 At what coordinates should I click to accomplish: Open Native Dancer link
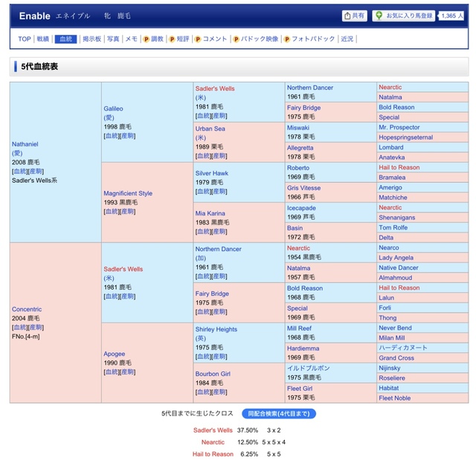(399, 268)
